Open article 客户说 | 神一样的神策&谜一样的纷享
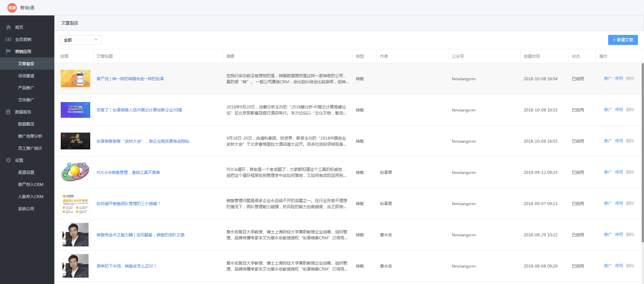 pos(130,79)
